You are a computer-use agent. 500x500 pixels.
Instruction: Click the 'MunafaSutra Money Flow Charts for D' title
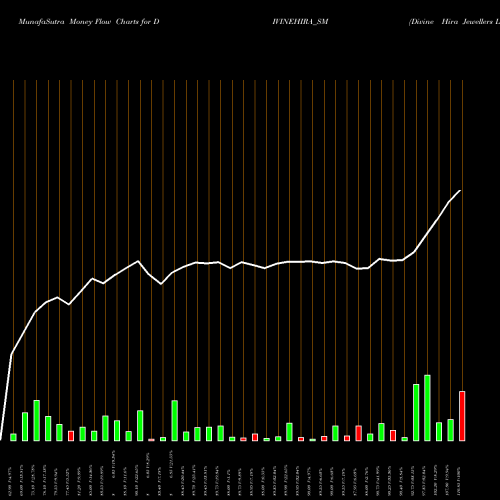(89, 22)
